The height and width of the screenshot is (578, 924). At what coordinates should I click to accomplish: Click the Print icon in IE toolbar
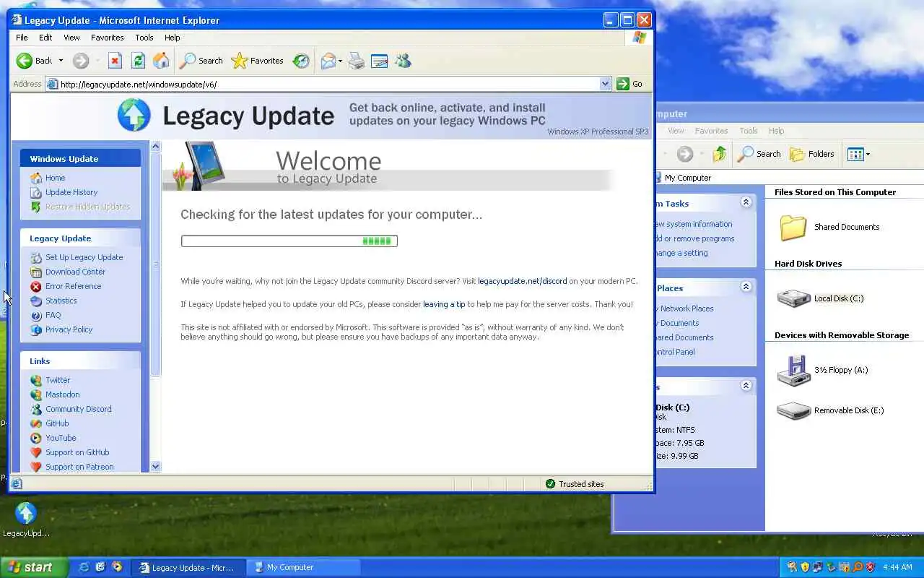(x=357, y=61)
